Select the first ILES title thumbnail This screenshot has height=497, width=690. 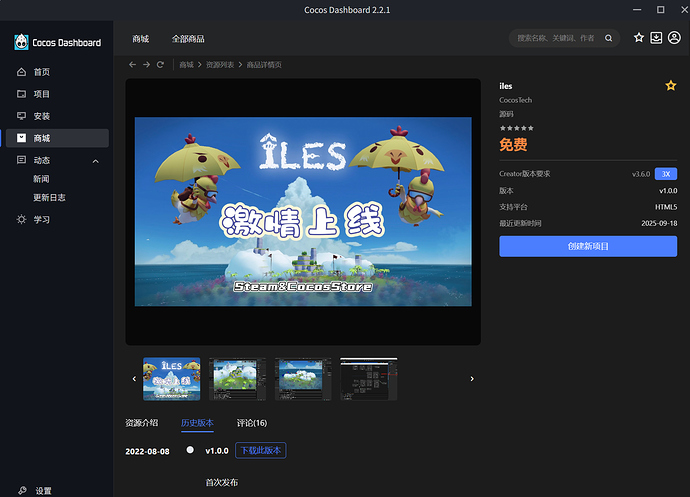point(172,379)
